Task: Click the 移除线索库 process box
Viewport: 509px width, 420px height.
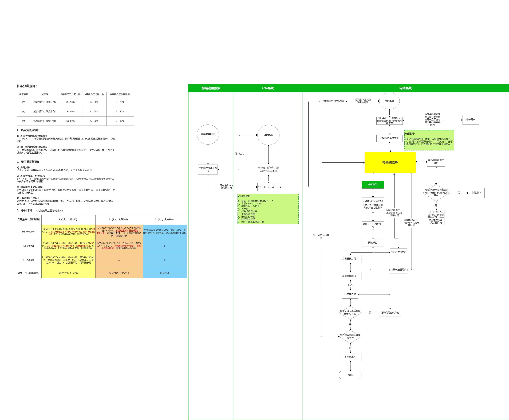Action: point(350,357)
